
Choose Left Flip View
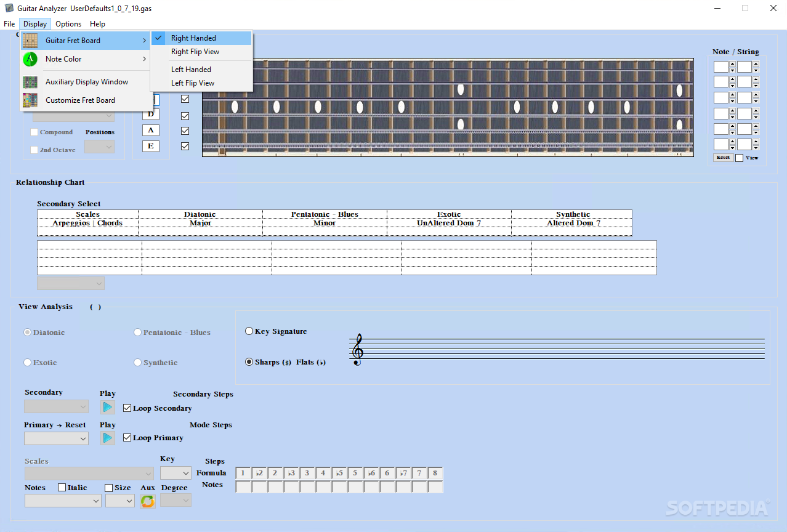(201, 83)
